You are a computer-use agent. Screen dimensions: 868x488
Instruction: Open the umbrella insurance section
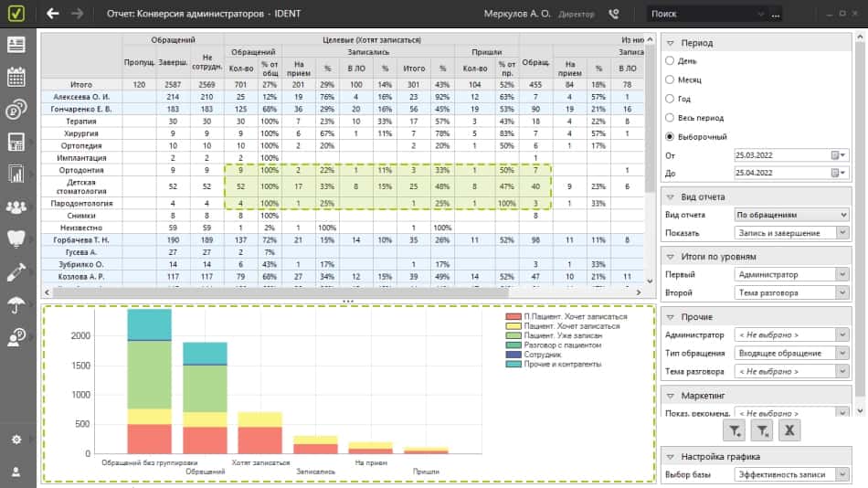[16, 304]
